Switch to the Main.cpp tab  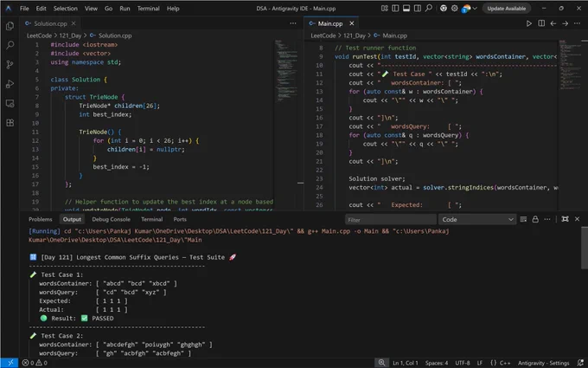click(x=330, y=23)
